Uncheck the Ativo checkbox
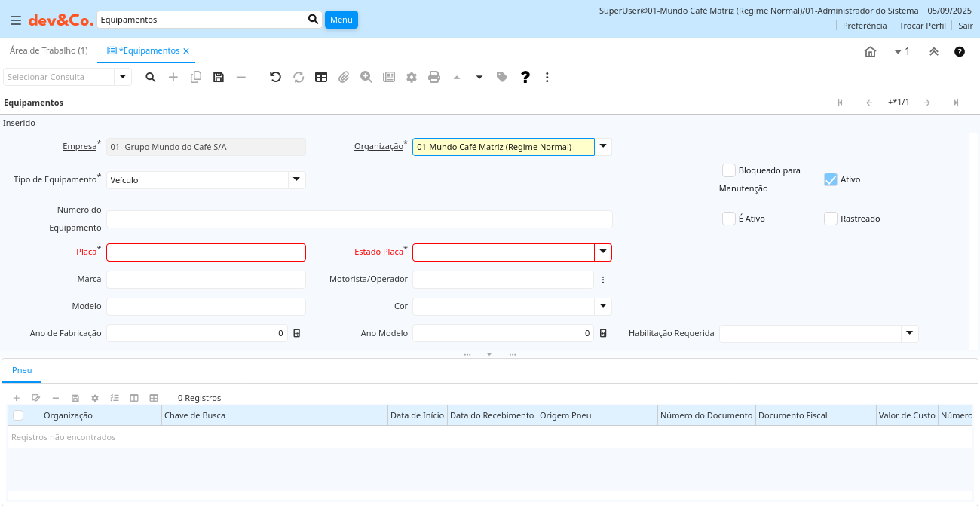The image size is (980, 508). 831,179
